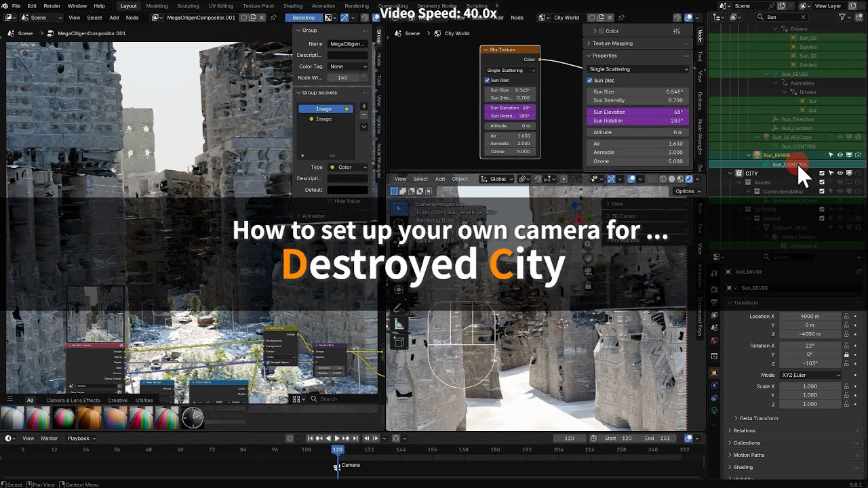Remove group socket with minus button

(x=363, y=115)
